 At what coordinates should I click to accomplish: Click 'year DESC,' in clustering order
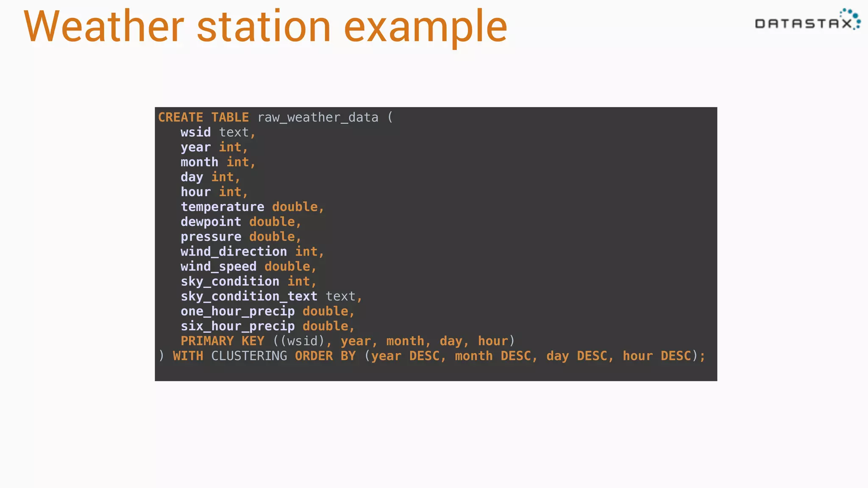click(x=409, y=356)
